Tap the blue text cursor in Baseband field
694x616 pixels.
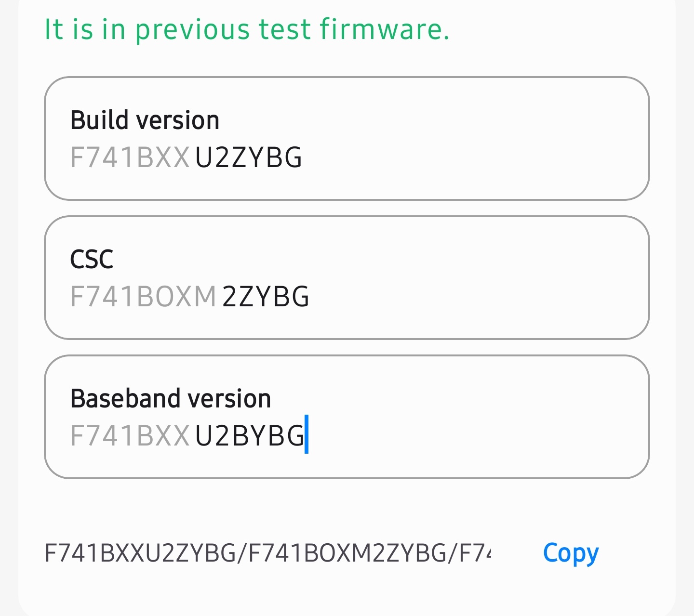coord(307,434)
